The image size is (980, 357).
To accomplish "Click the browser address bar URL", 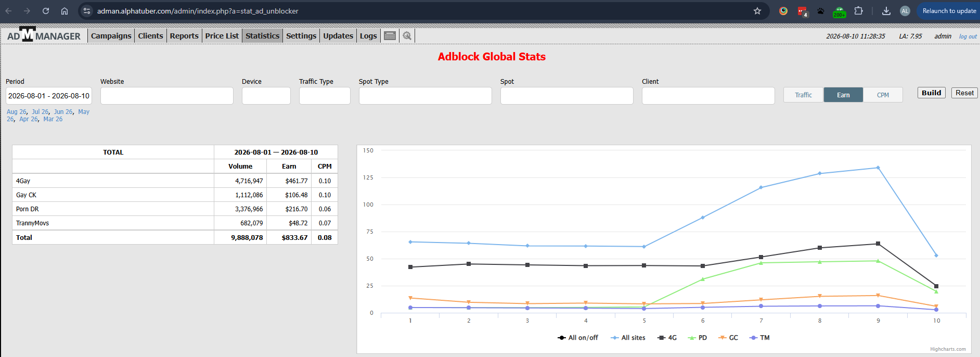I will (x=198, y=11).
